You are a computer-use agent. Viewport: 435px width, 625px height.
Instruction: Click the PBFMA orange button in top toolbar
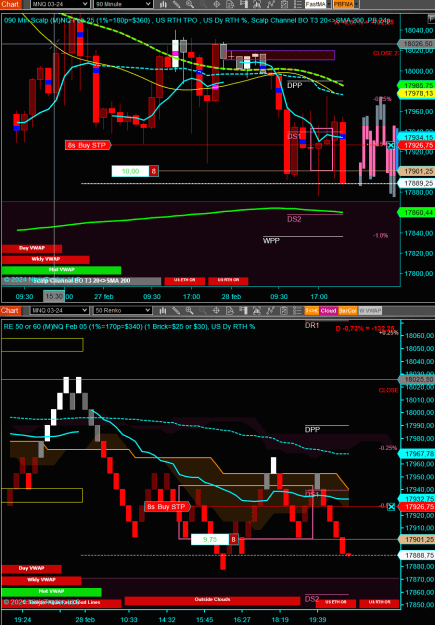(343, 4)
